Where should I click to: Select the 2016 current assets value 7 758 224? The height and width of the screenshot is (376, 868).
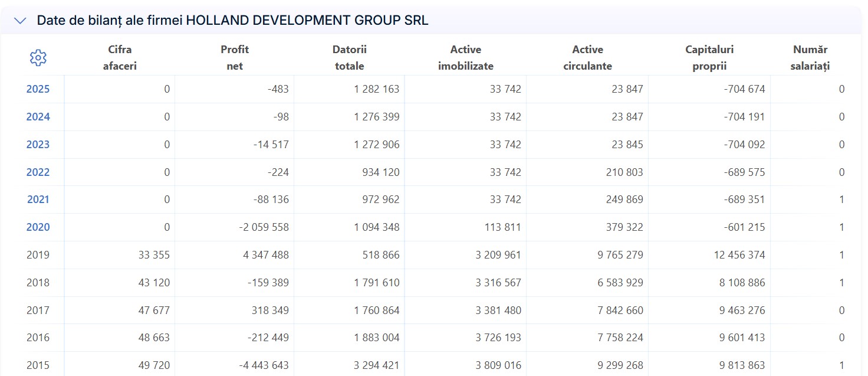(620, 338)
